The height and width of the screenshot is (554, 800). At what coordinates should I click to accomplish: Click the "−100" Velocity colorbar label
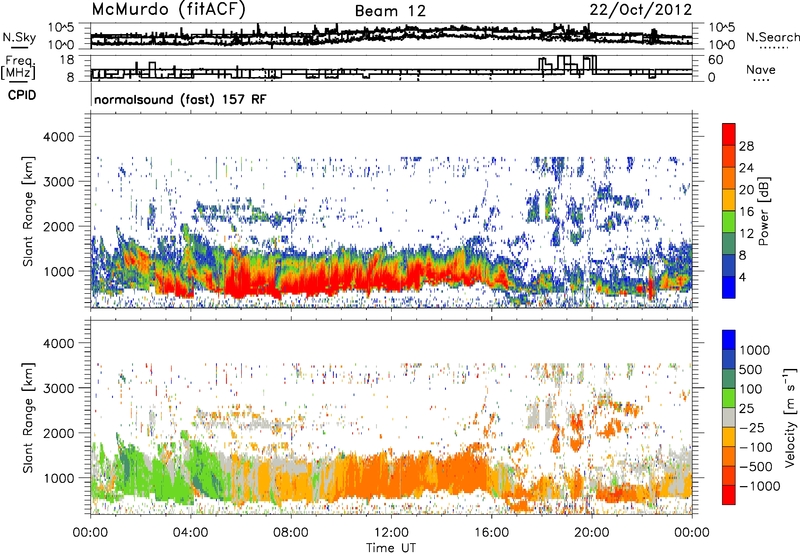click(x=756, y=447)
